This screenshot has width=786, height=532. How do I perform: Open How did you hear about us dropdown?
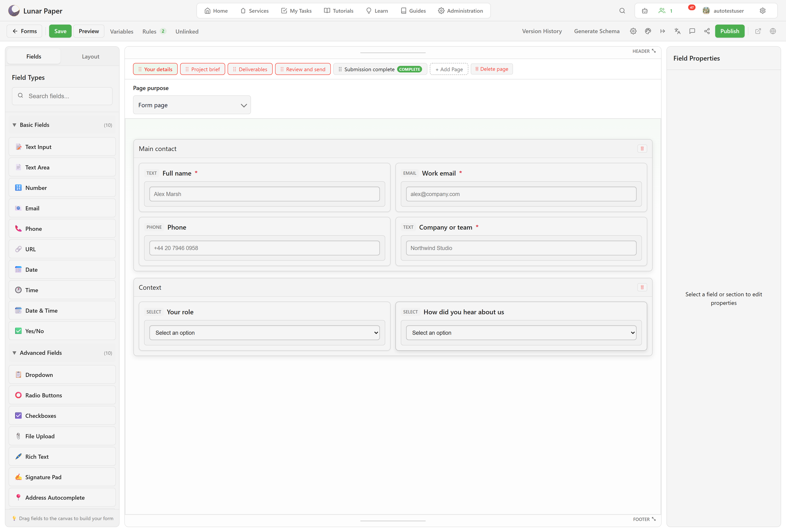[x=521, y=333]
